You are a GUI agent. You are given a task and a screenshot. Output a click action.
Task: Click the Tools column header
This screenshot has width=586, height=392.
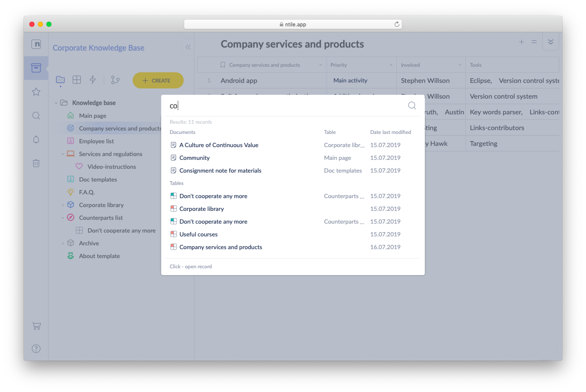tap(512, 65)
